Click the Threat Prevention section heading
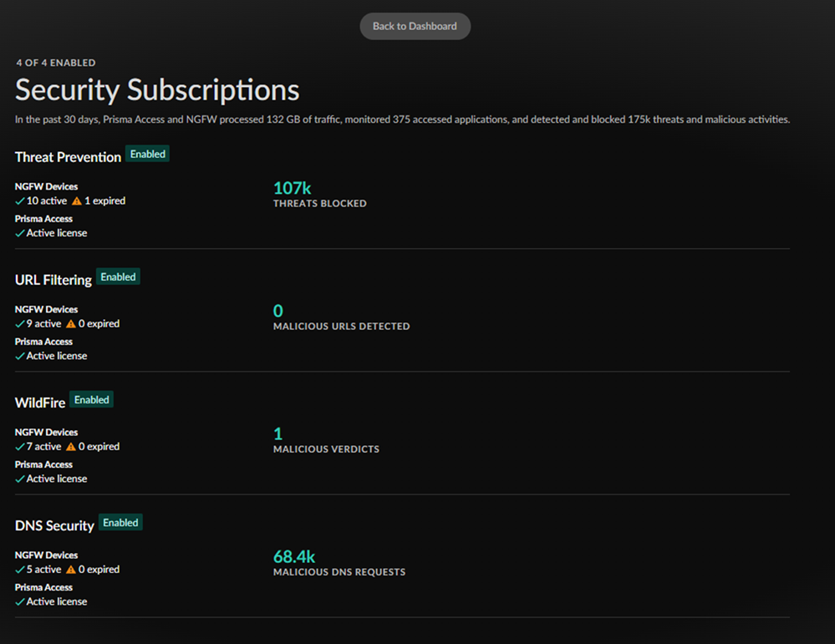835x644 pixels. 68,157
